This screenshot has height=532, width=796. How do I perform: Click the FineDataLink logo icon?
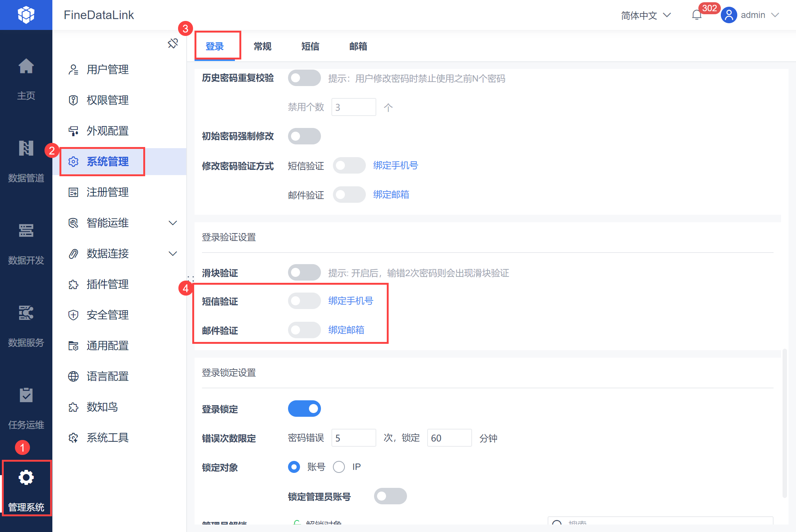click(26, 15)
